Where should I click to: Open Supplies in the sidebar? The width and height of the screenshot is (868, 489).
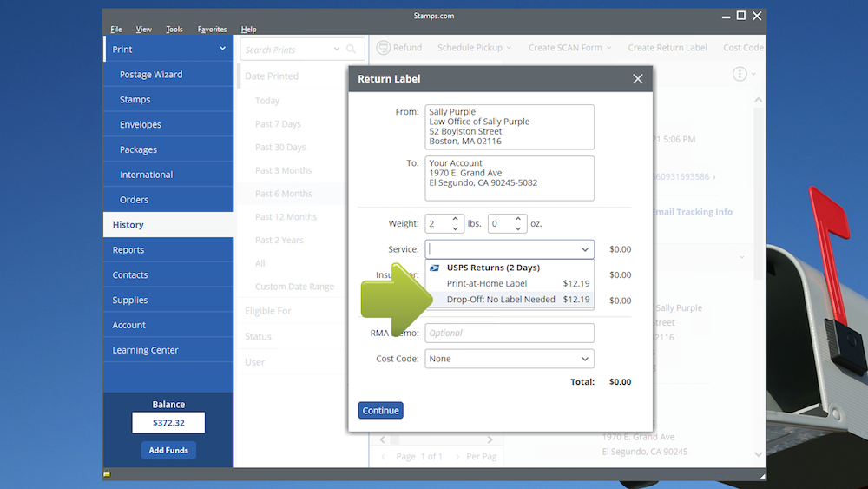coord(168,300)
